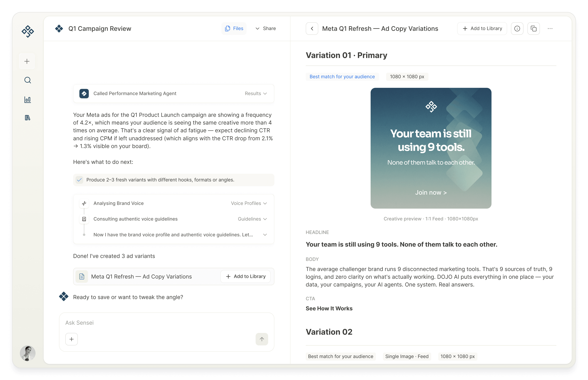Image resolution: width=588 pixels, height=380 pixels.
Task: Click the info icon near Add to Library
Action: (x=517, y=28)
